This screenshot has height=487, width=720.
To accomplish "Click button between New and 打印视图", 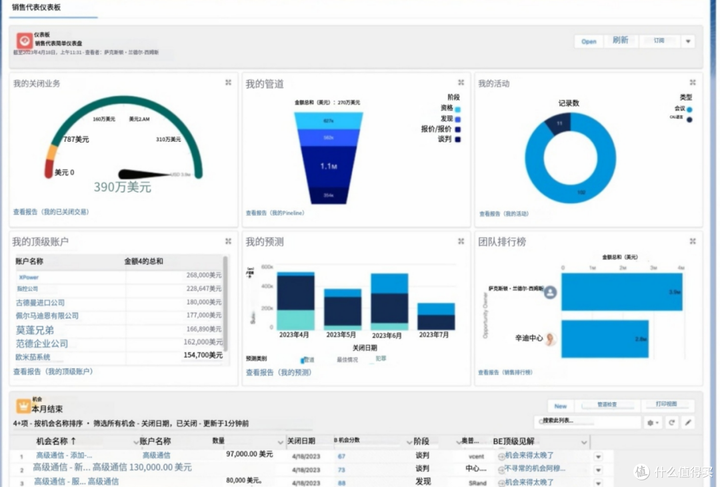I will tap(607, 405).
